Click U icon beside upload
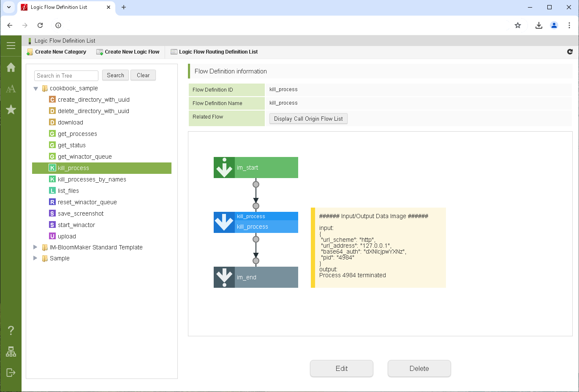Image resolution: width=579 pixels, height=392 pixels. click(x=52, y=236)
